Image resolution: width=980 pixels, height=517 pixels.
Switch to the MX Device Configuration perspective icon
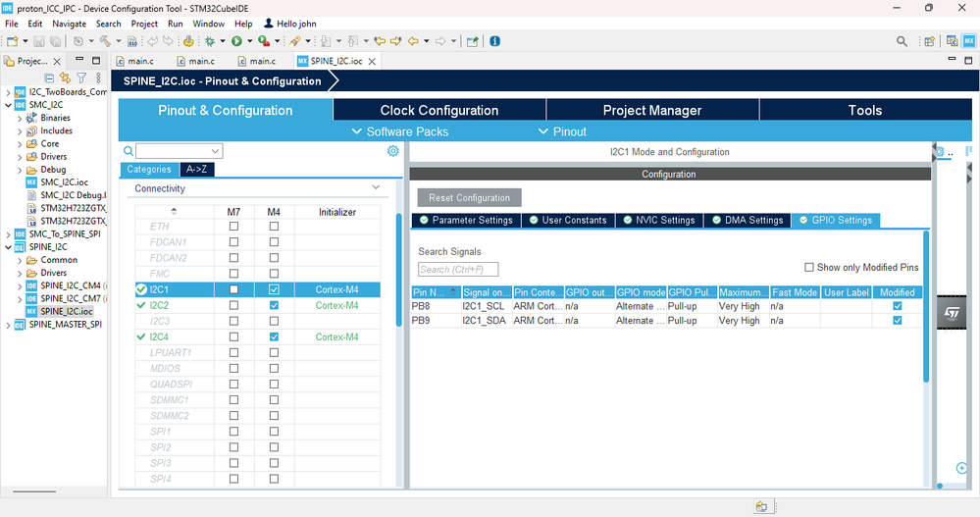pyautogui.click(x=969, y=41)
